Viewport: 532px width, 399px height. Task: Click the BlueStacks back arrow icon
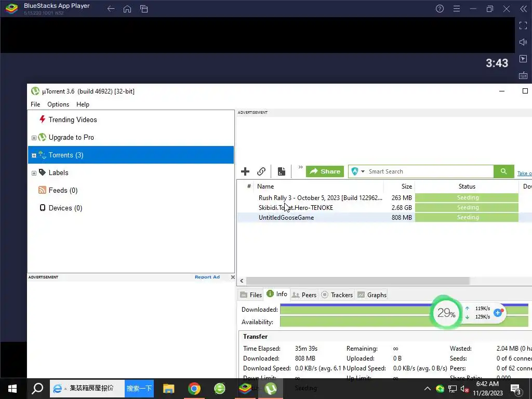click(x=111, y=9)
